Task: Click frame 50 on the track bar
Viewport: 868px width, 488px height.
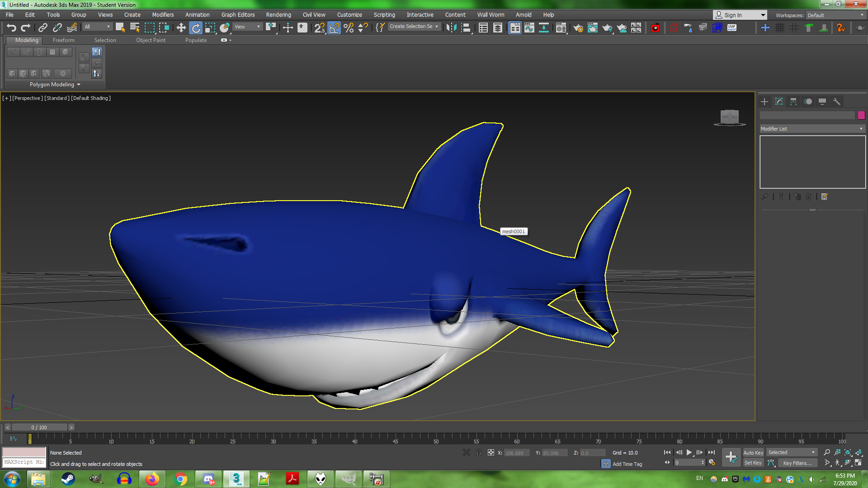Action: coord(436,438)
